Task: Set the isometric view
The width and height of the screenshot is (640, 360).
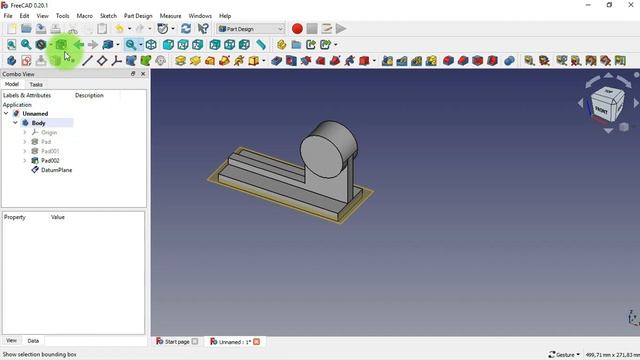Action: pos(151,44)
